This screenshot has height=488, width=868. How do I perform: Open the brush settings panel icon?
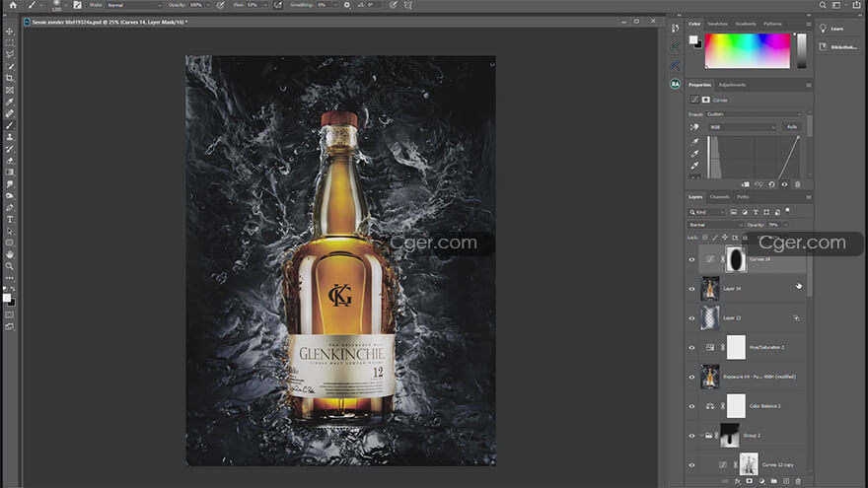78,5
